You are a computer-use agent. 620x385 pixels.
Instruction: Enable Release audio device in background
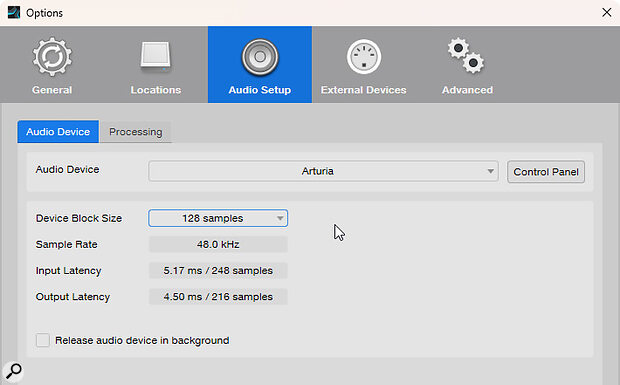click(x=43, y=340)
